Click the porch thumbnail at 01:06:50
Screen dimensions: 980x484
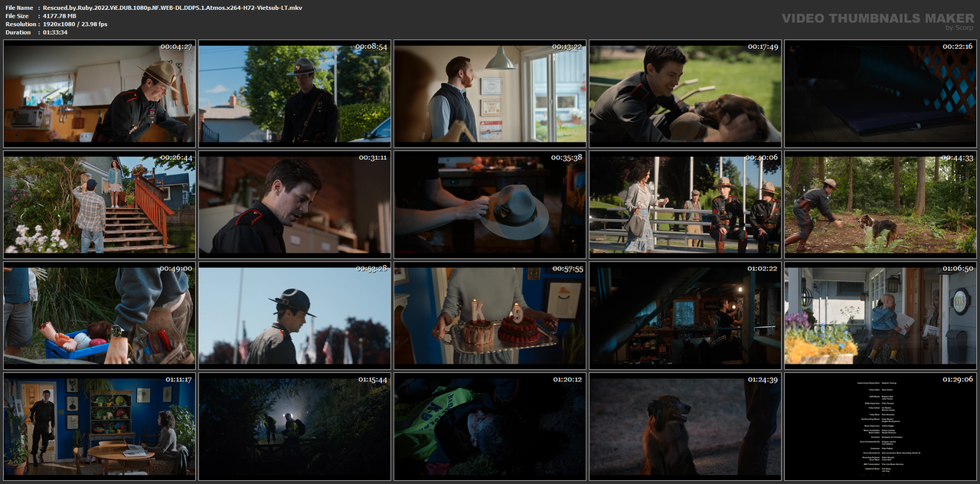tap(880, 314)
